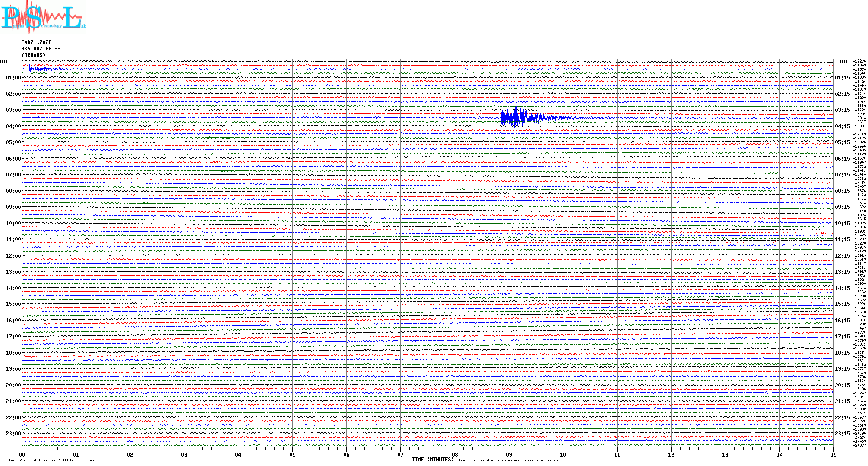
Task: Click minute marker 15 on bottom axis
Action: [833, 455]
